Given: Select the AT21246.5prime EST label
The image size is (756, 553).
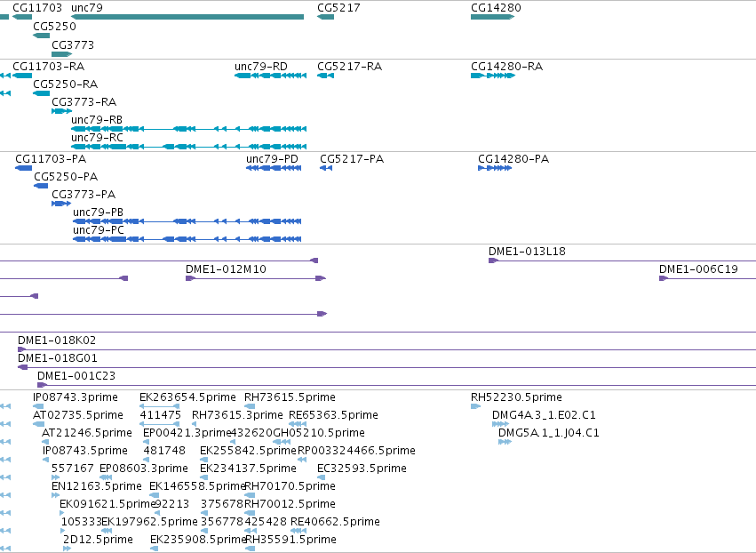Looking at the screenshot, I should (x=87, y=433).
